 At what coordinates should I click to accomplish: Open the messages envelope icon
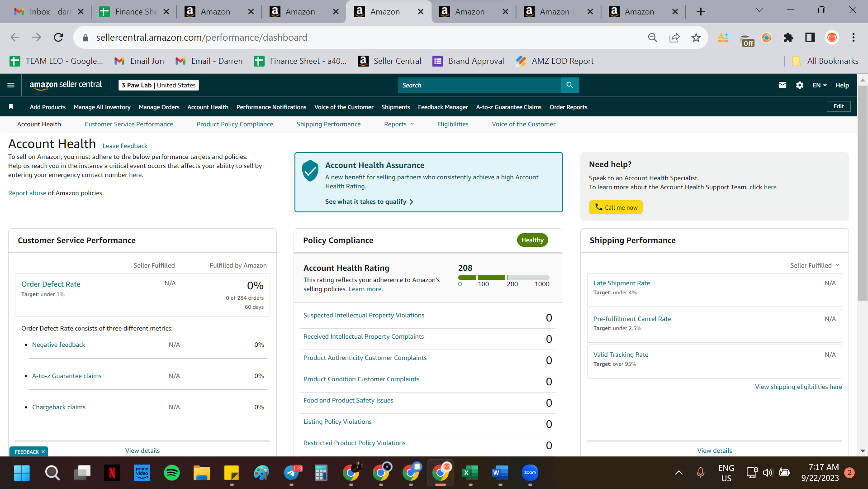(x=782, y=85)
